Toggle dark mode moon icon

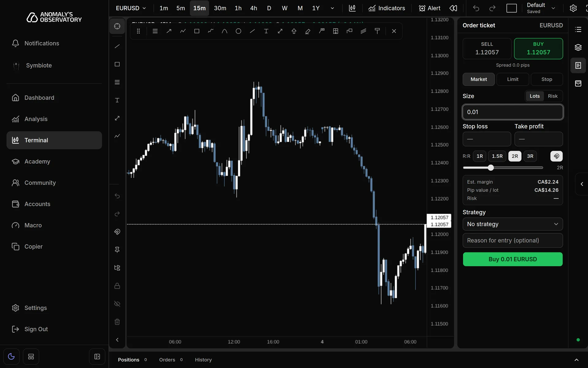[x=11, y=356]
